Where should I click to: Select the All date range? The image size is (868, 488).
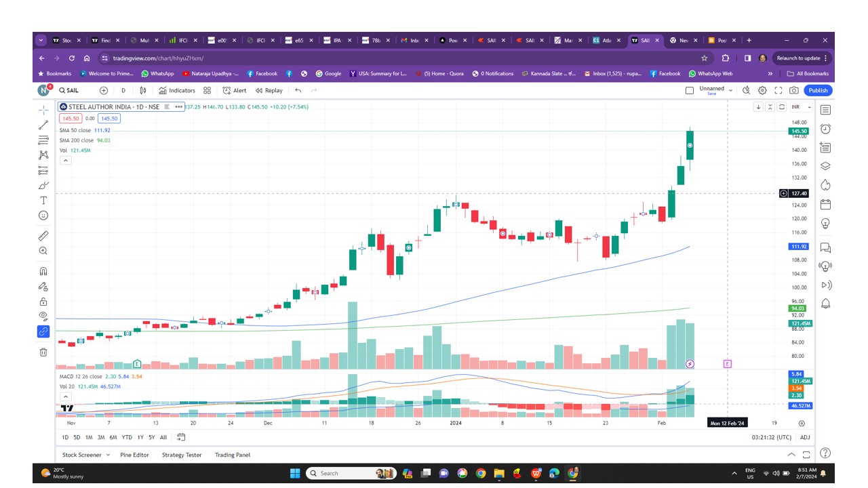pos(163,437)
